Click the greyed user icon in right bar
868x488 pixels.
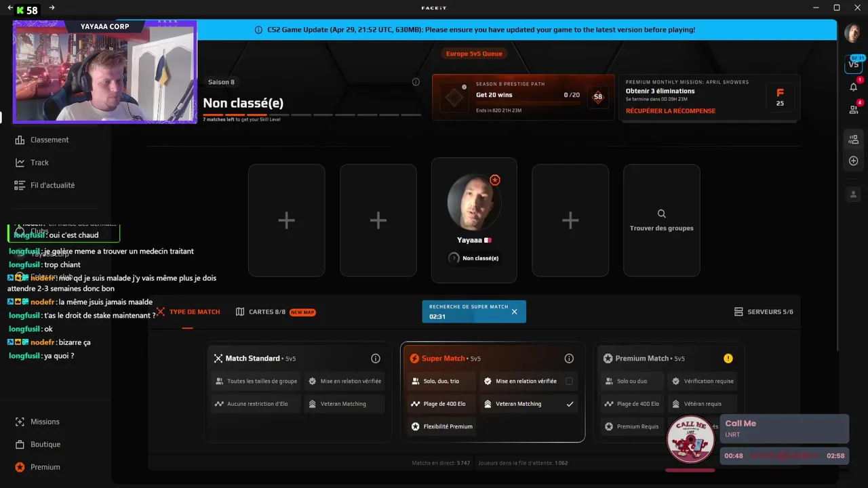[854, 195]
